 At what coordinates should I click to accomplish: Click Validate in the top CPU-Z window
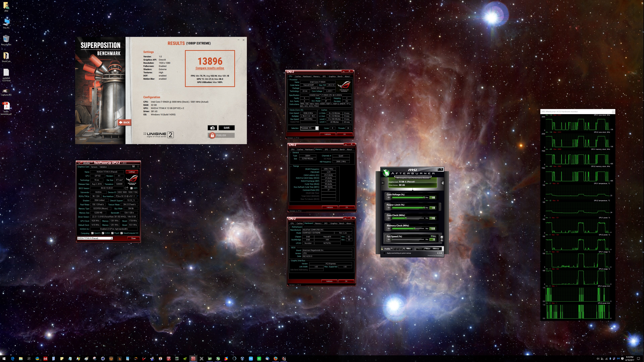(x=328, y=134)
